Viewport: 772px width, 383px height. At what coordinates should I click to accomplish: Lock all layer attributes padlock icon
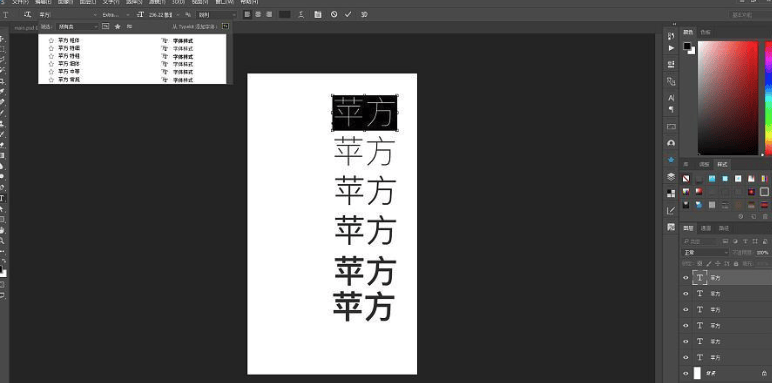pos(736,263)
